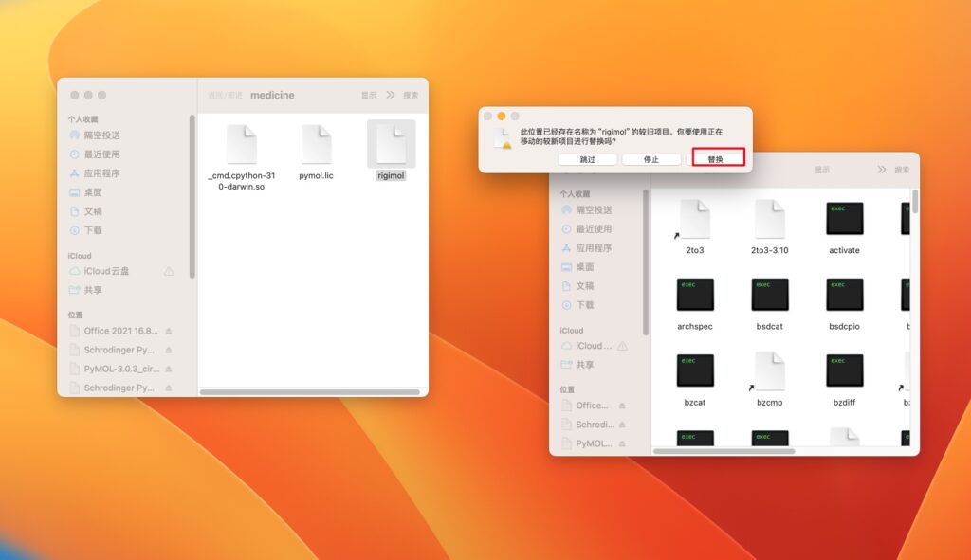
Task: Click the 跳过 (Skip) button
Action: tap(587, 158)
